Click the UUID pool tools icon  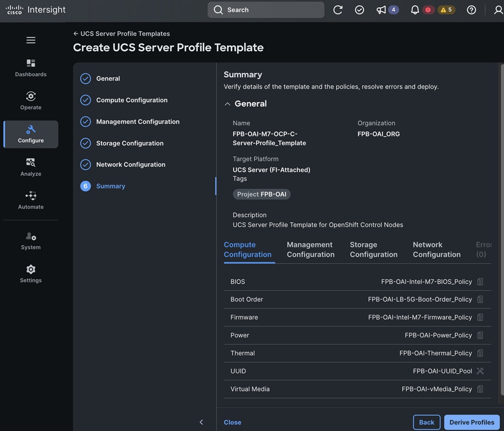pos(480,371)
